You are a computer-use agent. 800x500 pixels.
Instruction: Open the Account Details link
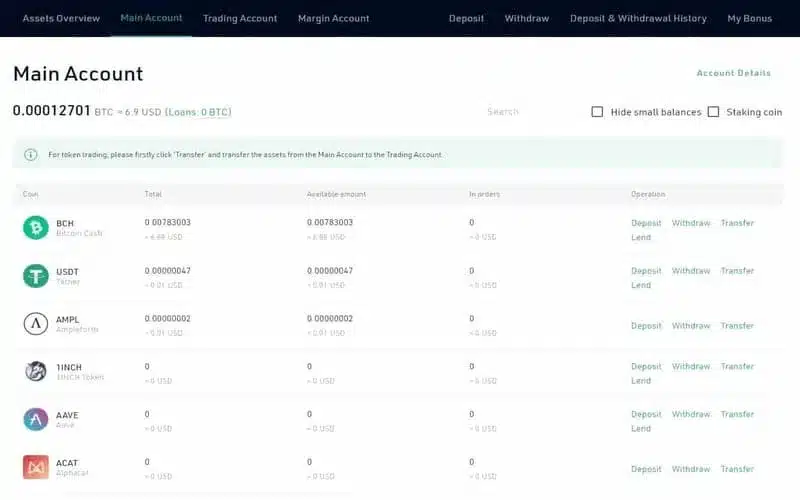coord(734,73)
